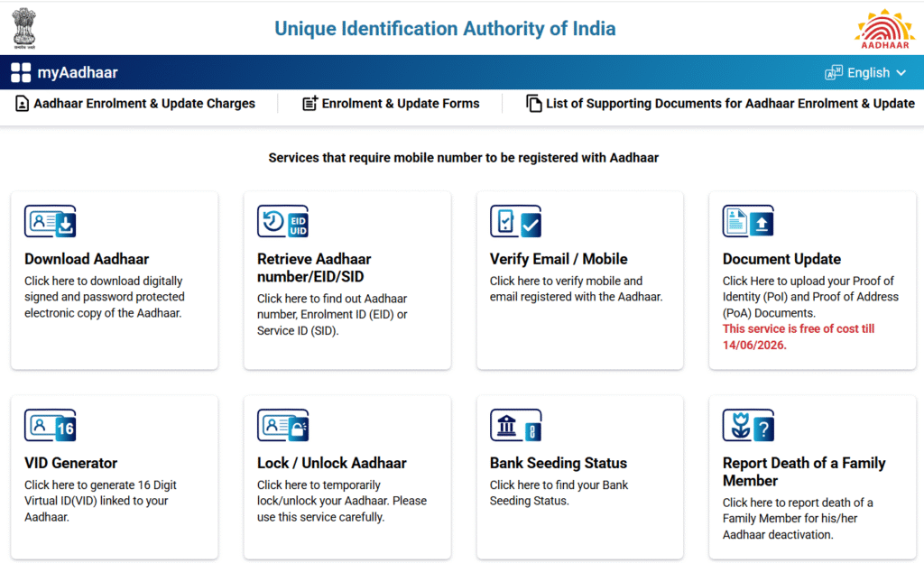
Task: Open the Bank Seeding Status bank icon
Action: click(515, 425)
